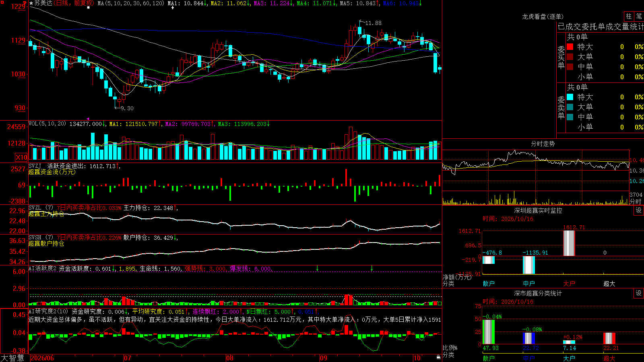The height and width of the screenshot is (362, 644).
Task: Click the 笔 (tick) view toggle button
Action: [x=639, y=16]
